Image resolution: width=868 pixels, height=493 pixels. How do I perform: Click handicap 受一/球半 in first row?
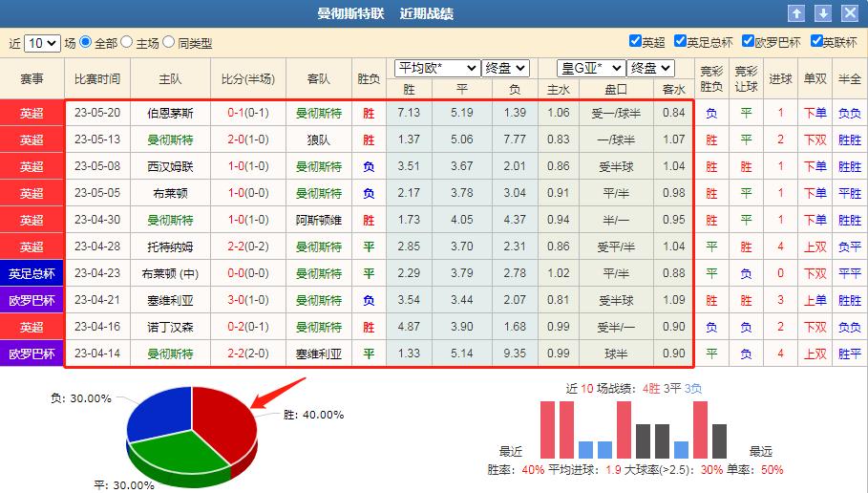[x=616, y=113]
